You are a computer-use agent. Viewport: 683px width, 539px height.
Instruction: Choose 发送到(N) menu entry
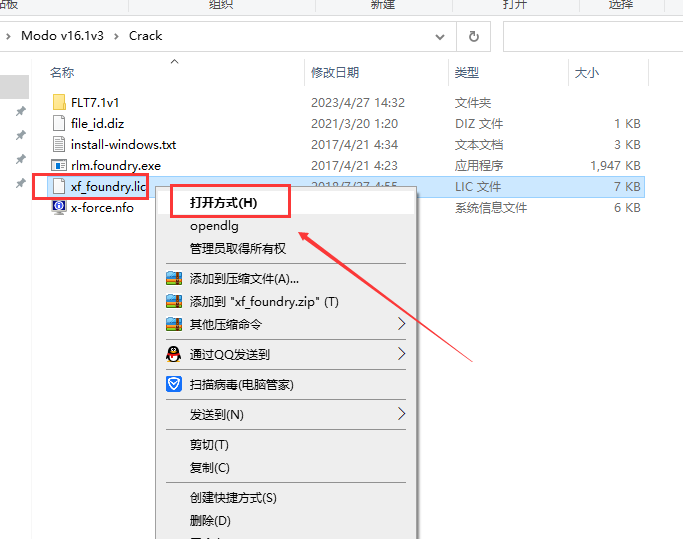216,414
